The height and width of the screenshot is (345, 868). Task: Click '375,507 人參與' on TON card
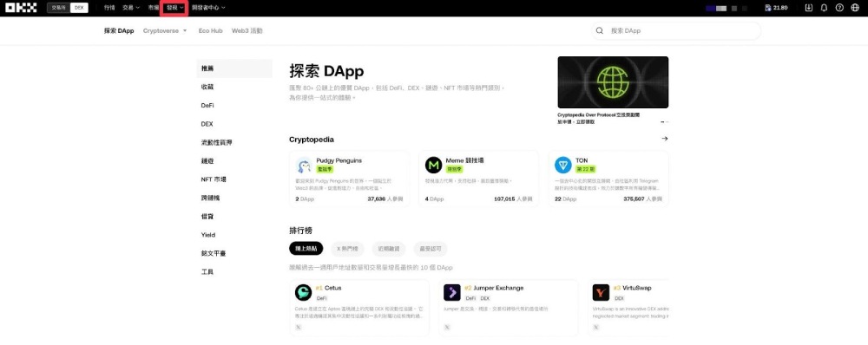(642, 199)
